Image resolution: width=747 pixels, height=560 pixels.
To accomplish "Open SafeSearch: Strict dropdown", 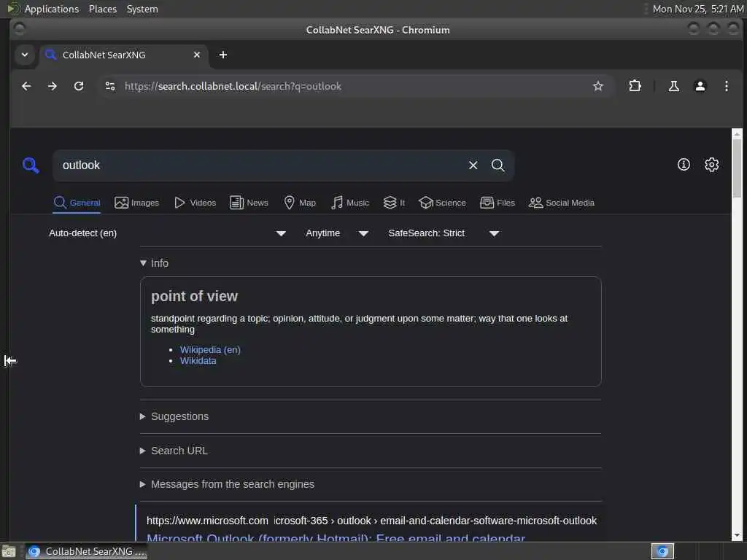I will click(x=444, y=233).
